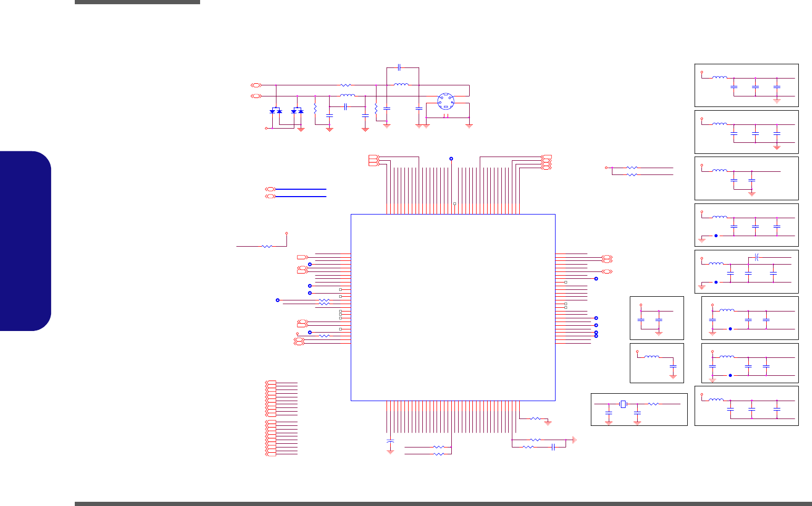The height and width of the screenshot is (506, 812).
Task: Click the round mini-DIN connector symbol
Action: click(x=446, y=102)
